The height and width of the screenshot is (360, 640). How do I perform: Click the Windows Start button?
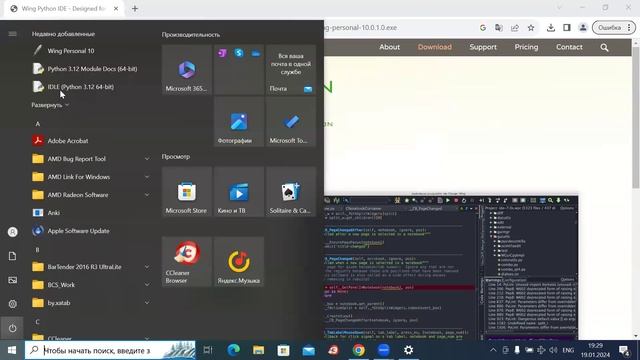(12, 350)
